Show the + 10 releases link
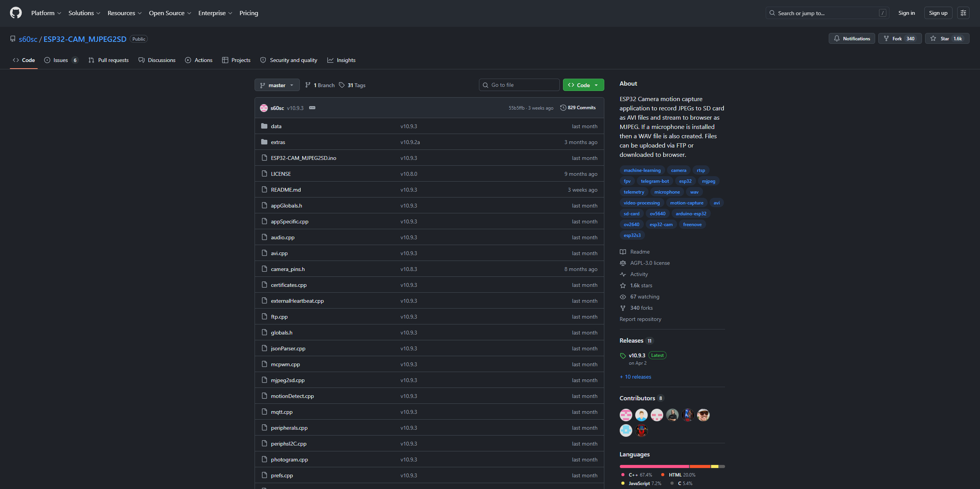Viewport: 980px width, 489px height. [635, 377]
